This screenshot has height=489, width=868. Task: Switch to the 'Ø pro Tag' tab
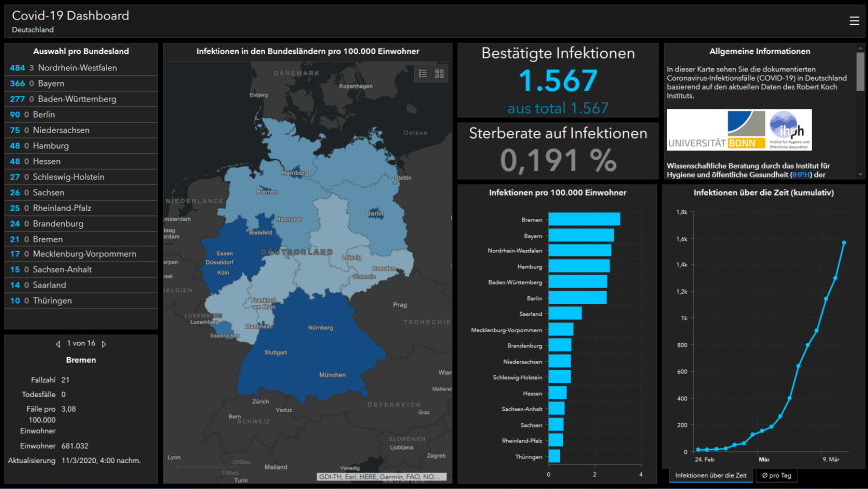click(777, 476)
